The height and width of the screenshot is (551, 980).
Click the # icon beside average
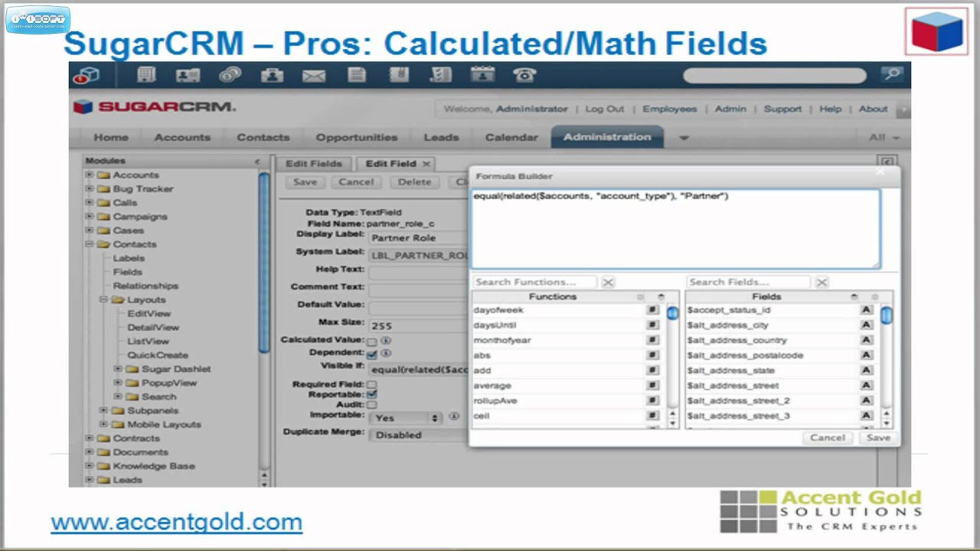pos(652,386)
